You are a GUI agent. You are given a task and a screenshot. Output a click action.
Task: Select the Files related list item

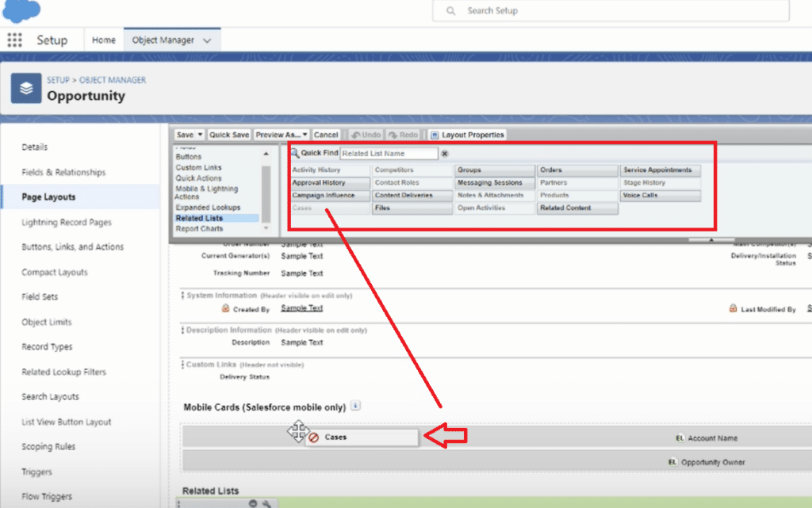point(412,208)
